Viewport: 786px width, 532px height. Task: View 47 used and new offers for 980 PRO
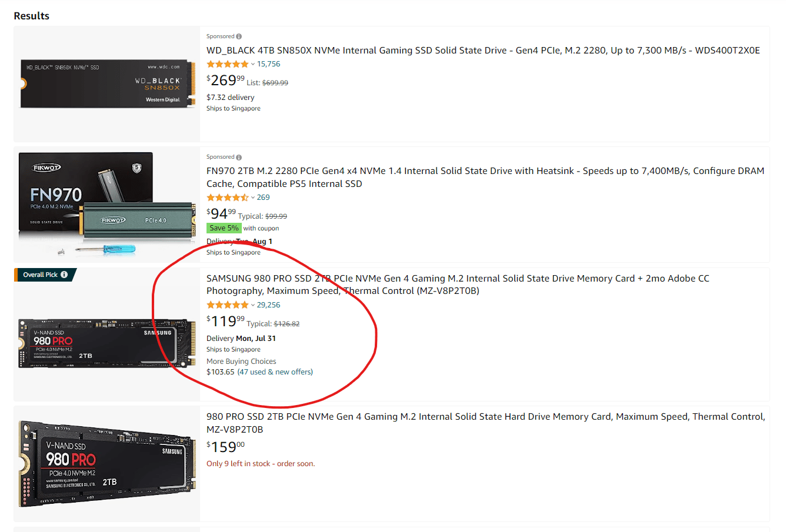(x=274, y=372)
